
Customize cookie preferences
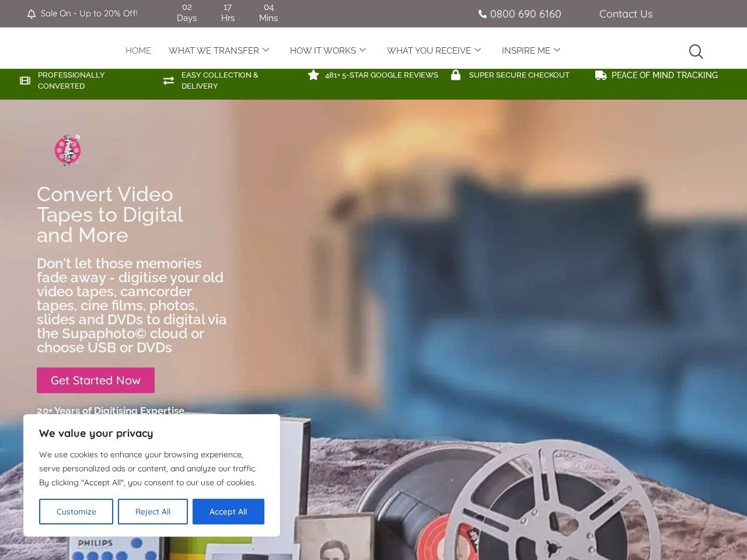point(76,512)
